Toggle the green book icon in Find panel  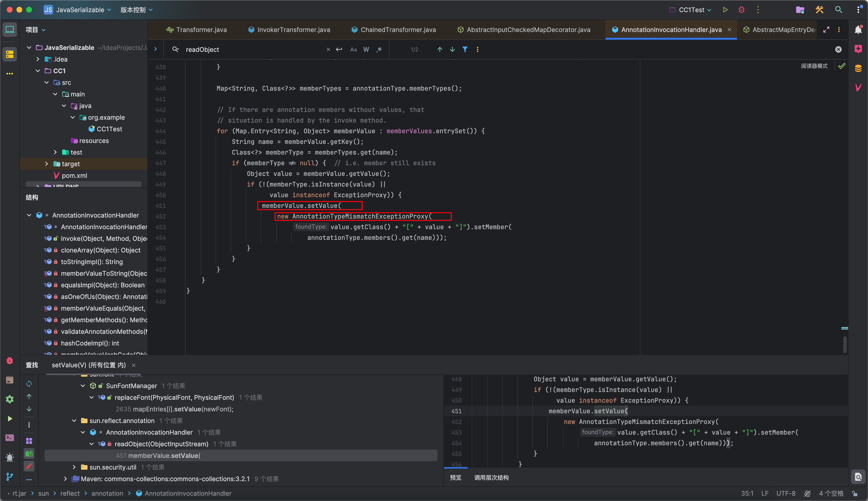(x=29, y=454)
